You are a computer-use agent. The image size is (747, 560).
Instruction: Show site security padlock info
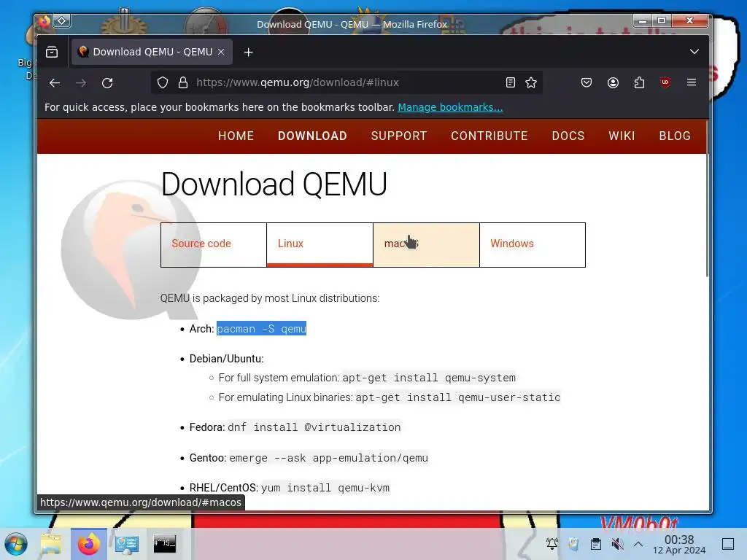183,83
